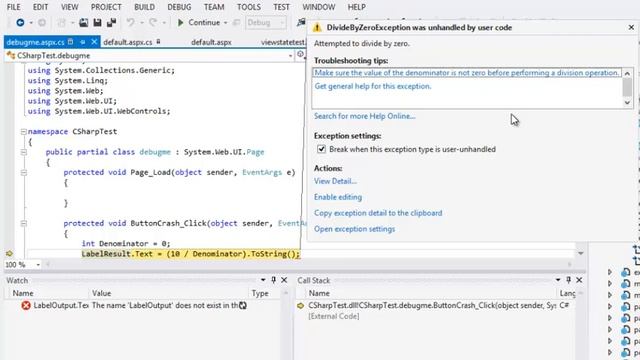Open the EDIT menu
Image resolution: width=640 pixels, height=360 pixels.
[40, 7]
